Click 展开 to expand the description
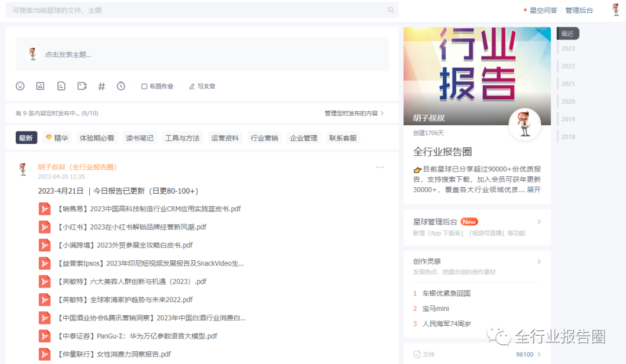 click(534, 190)
